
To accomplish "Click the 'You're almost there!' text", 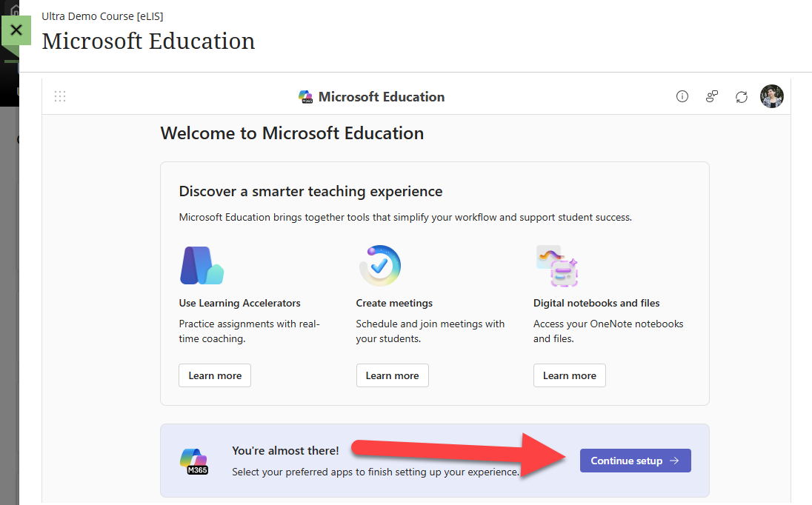I will [x=285, y=451].
